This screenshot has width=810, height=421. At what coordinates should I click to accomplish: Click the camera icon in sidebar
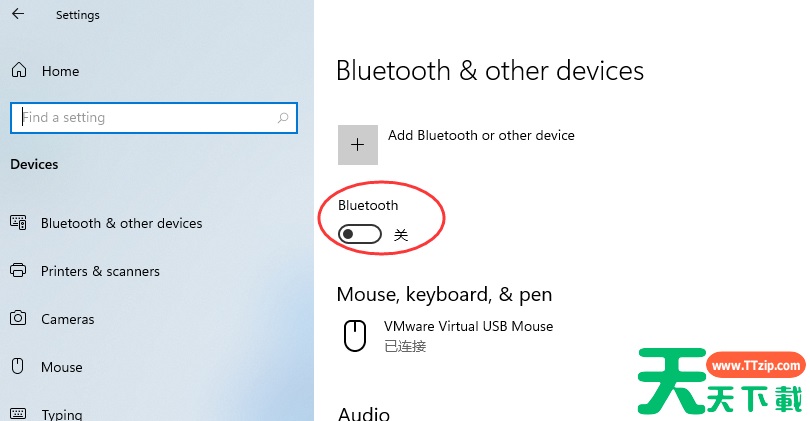click(18, 319)
